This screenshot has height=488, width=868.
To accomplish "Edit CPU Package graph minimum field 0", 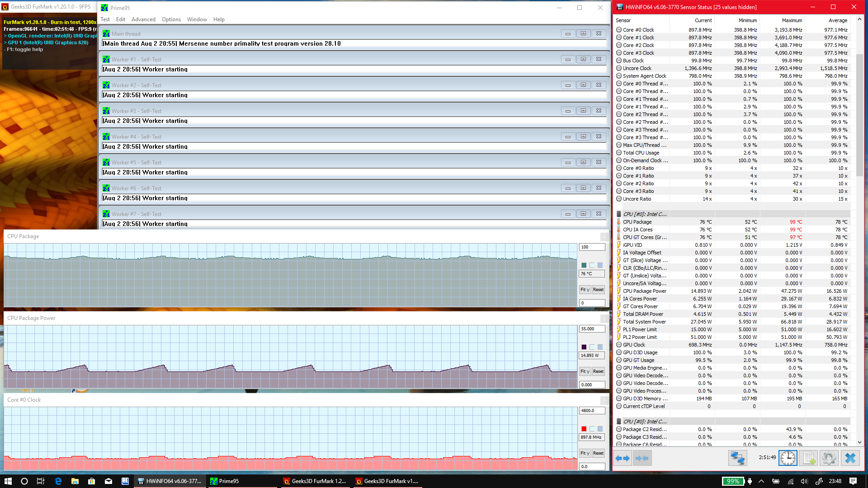I will point(592,303).
